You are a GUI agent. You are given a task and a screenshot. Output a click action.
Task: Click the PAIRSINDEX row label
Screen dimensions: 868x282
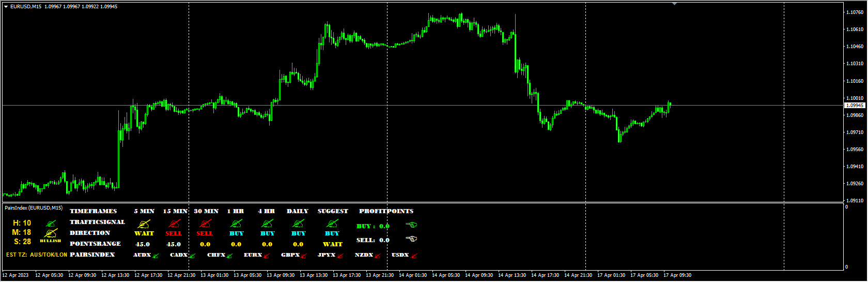pyautogui.click(x=92, y=255)
